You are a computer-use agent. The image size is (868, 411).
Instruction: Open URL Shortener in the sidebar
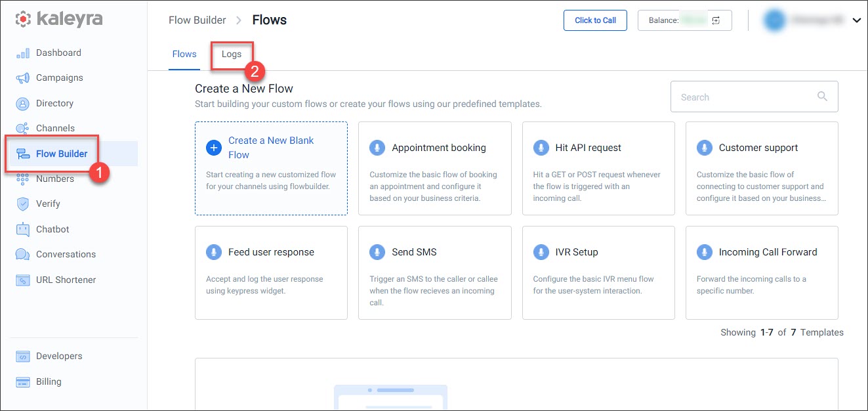(x=66, y=280)
